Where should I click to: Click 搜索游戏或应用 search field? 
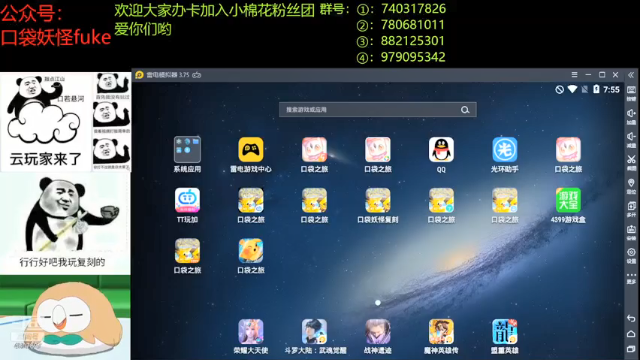coord(378,109)
